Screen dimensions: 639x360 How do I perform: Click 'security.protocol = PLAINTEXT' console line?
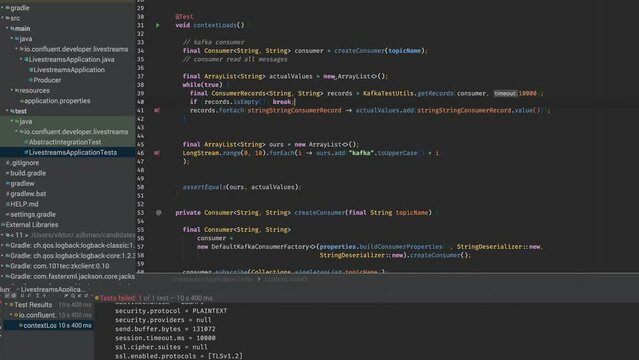(x=171, y=311)
